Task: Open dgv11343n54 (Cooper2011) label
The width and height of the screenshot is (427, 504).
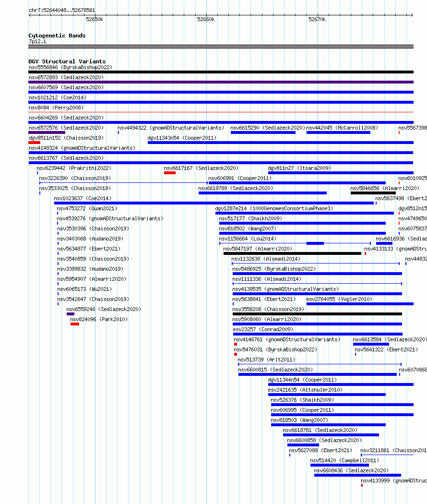Action: click(182, 138)
